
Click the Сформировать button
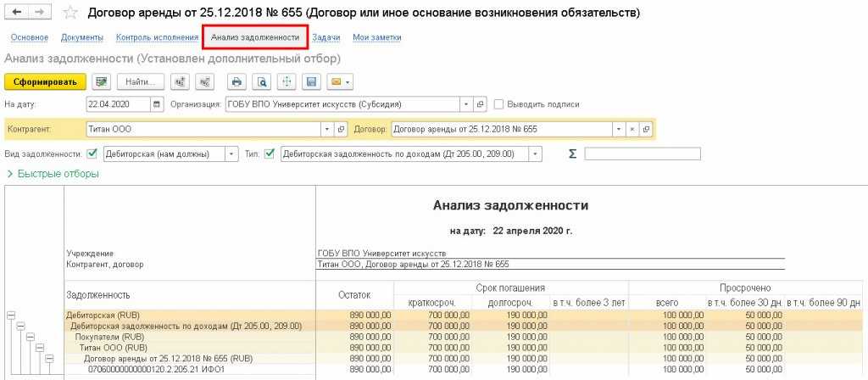[45, 82]
